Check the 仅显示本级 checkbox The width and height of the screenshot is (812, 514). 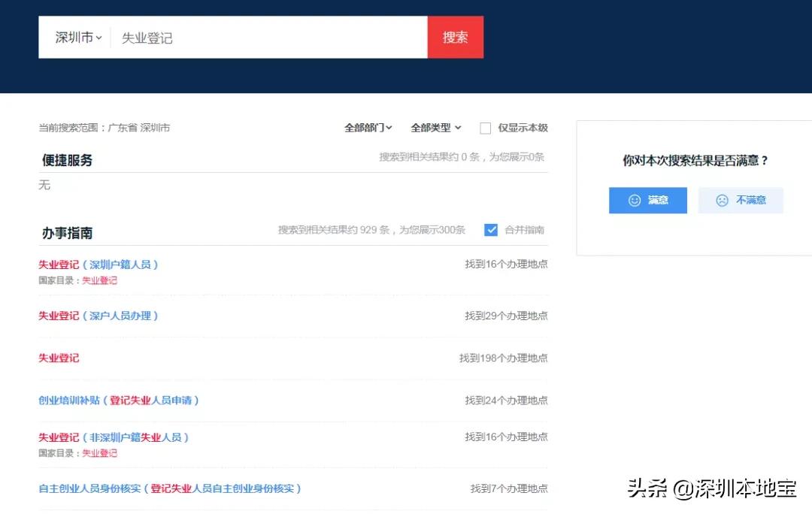point(485,128)
